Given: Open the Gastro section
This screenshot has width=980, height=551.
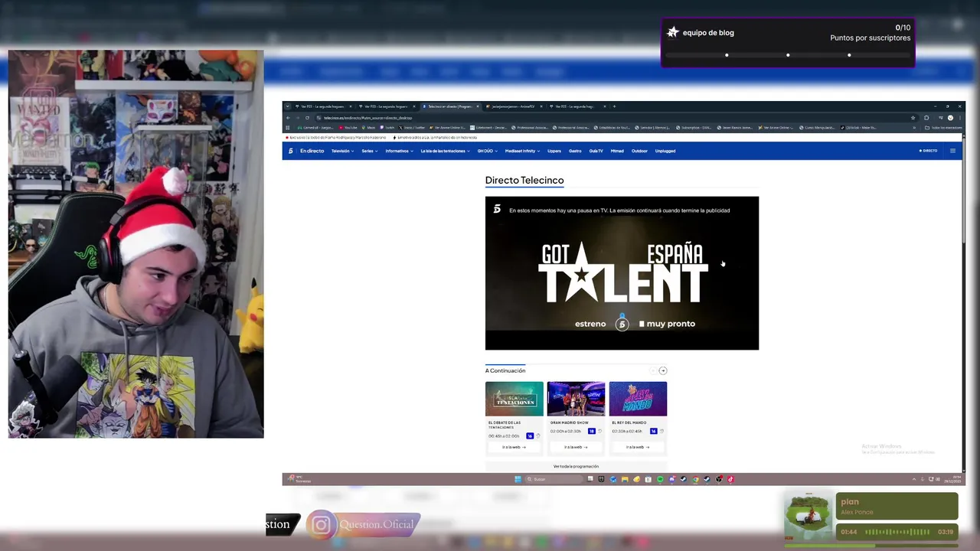Looking at the screenshot, I should coord(575,151).
